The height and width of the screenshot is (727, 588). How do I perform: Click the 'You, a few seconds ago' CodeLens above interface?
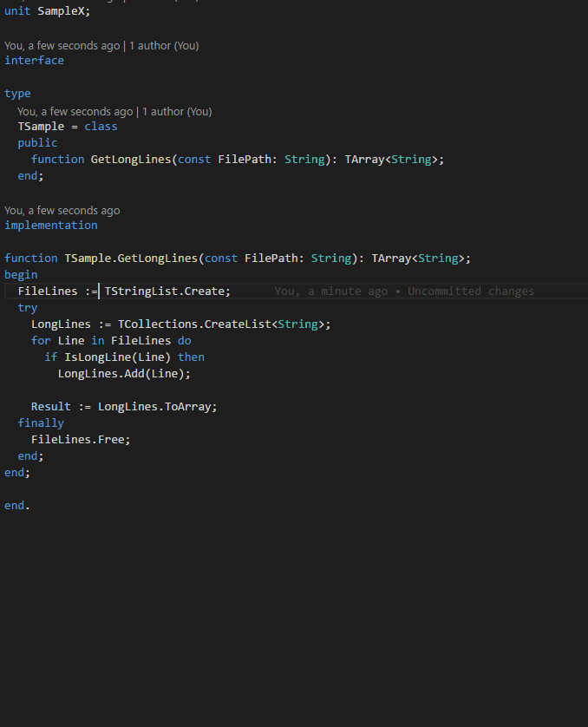(62, 45)
